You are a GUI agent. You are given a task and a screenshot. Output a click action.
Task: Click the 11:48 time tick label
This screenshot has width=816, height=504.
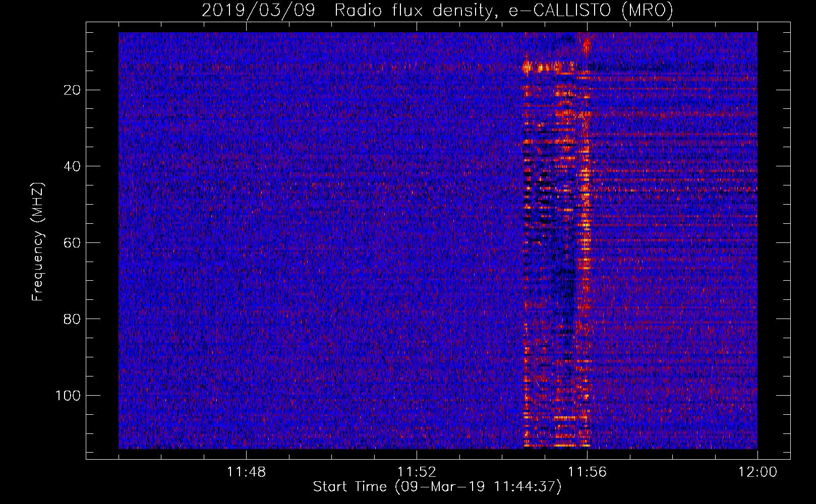click(x=246, y=472)
